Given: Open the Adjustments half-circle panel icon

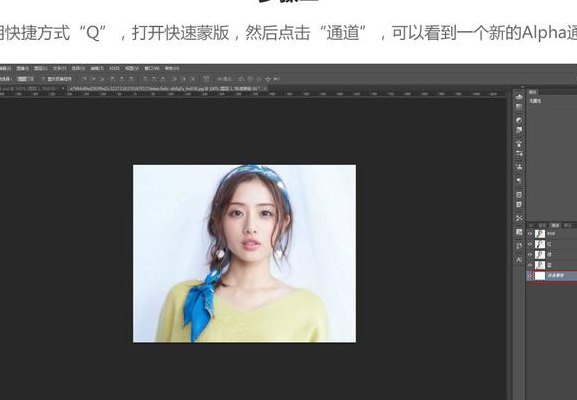Looking at the screenshot, I should point(519,120).
